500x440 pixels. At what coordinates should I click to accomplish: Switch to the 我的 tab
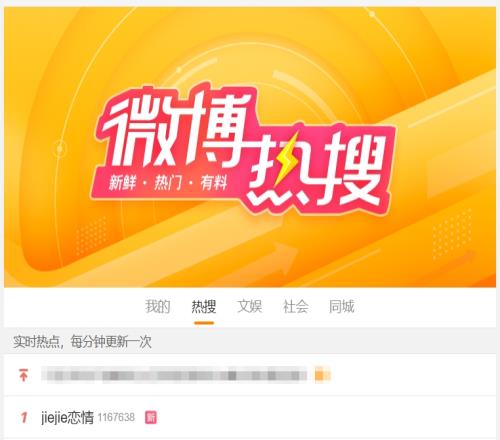pos(158,306)
